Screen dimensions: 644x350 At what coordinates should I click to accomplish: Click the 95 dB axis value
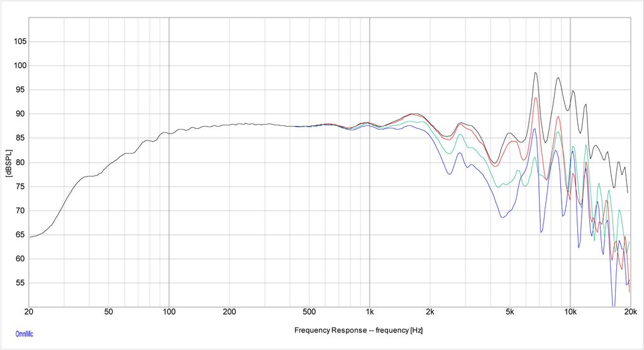tap(22, 90)
